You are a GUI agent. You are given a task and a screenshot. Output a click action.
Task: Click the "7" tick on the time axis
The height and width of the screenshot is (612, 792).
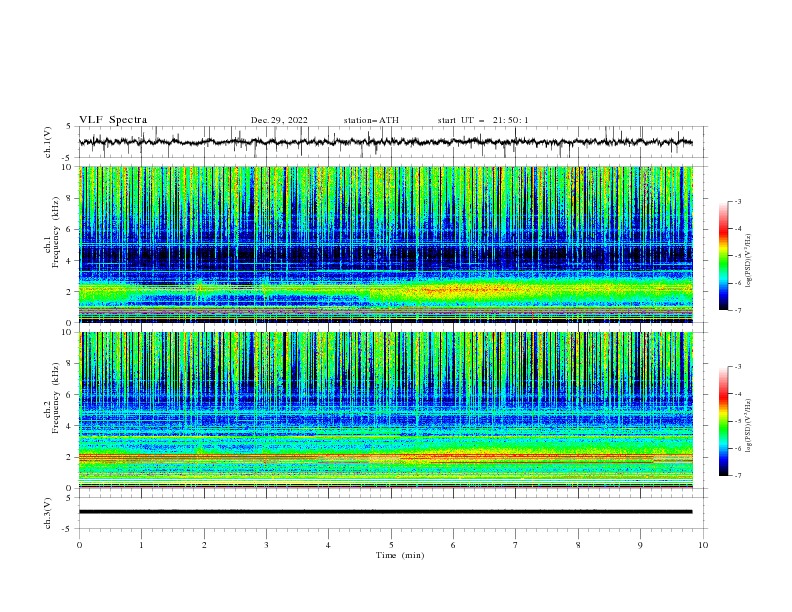[516, 545]
